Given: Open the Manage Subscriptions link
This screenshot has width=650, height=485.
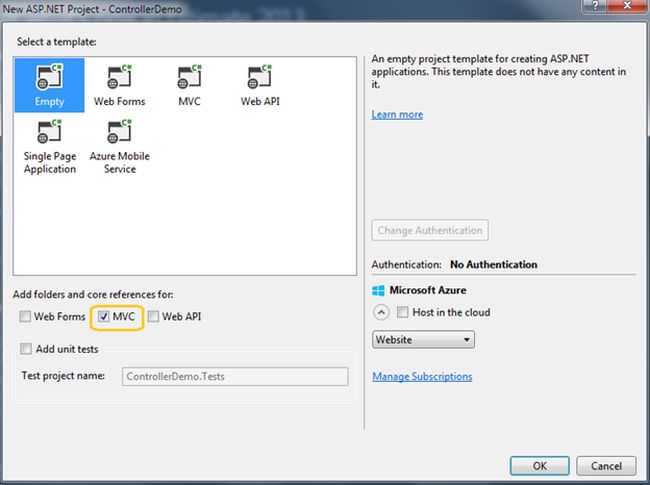Looking at the screenshot, I should click(422, 376).
